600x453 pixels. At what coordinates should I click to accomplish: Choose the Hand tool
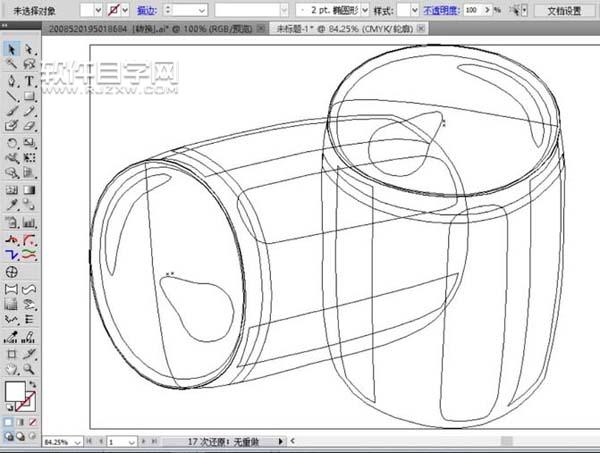coord(11,369)
